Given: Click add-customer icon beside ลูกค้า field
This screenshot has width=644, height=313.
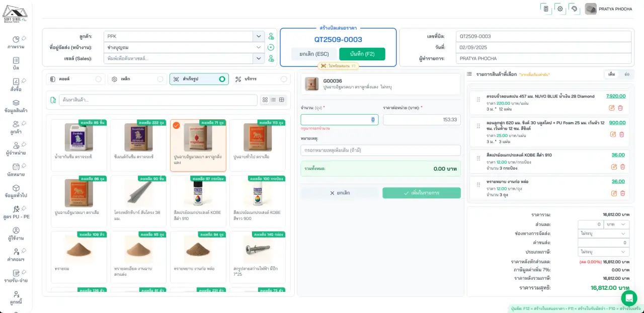Looking at the screenshot, I should coord(271,36).
